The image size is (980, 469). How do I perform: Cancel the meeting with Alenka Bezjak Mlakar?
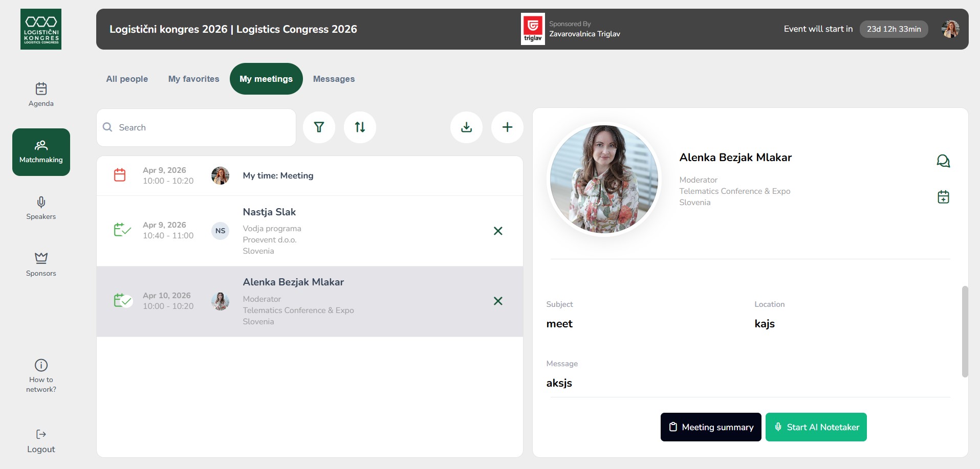[x=497, y=301]
